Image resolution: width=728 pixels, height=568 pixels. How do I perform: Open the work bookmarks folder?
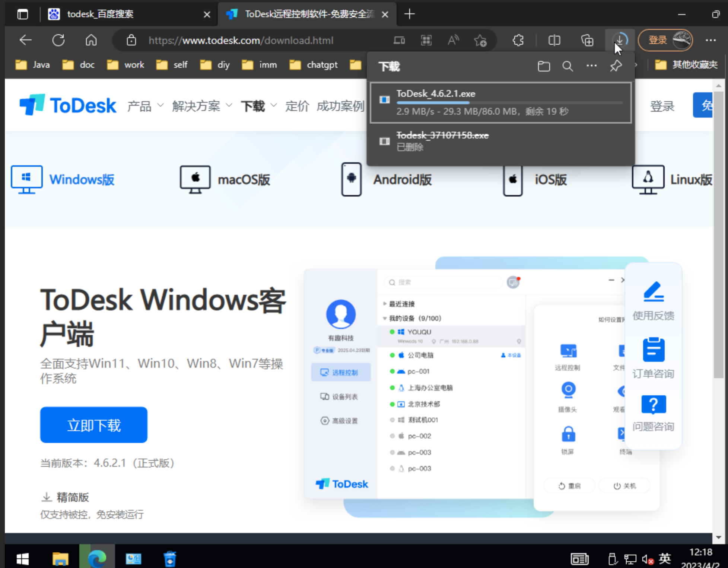point(125,65)
